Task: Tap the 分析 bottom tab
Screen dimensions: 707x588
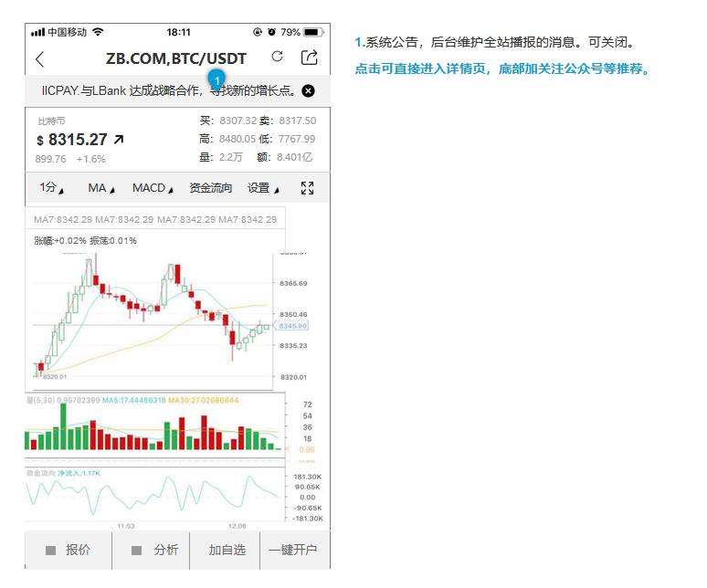Action: (x=151, y=550)
